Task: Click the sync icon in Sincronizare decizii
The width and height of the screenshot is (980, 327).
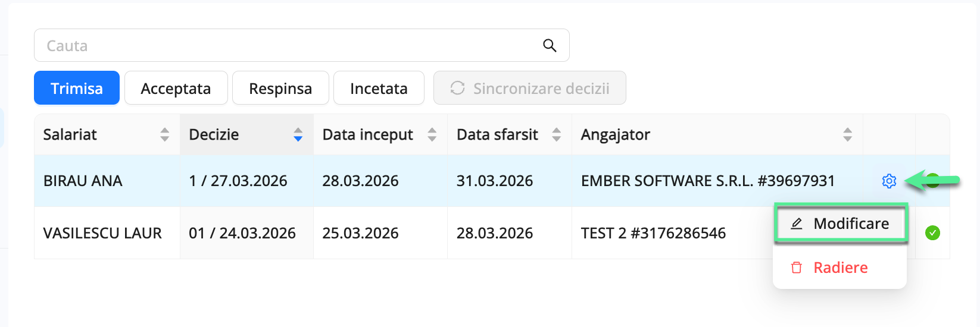Action: click(x=457, y=88)
